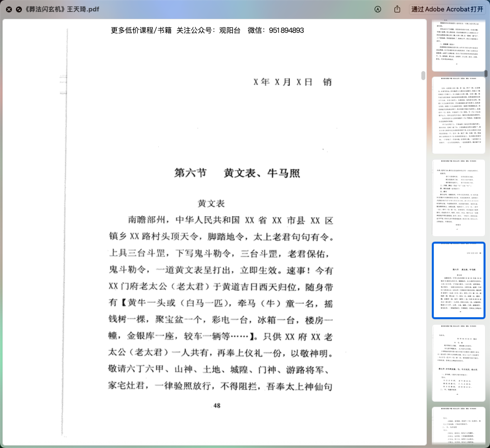Open the thumbnail just below the highlighted page
This screenshot has height=448, width=490.
point(458,362)
